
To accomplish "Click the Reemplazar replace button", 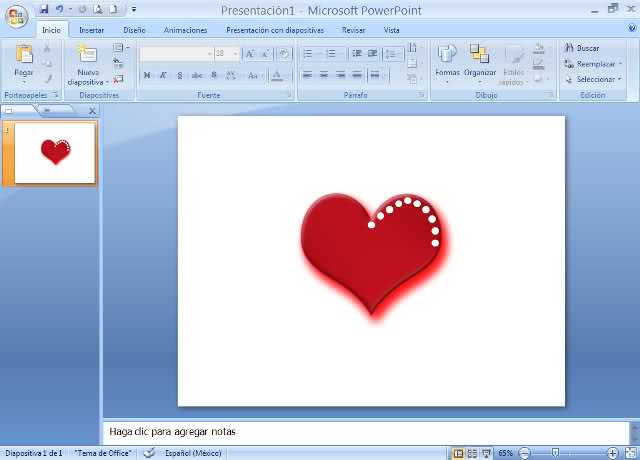I will pos(593,64).
